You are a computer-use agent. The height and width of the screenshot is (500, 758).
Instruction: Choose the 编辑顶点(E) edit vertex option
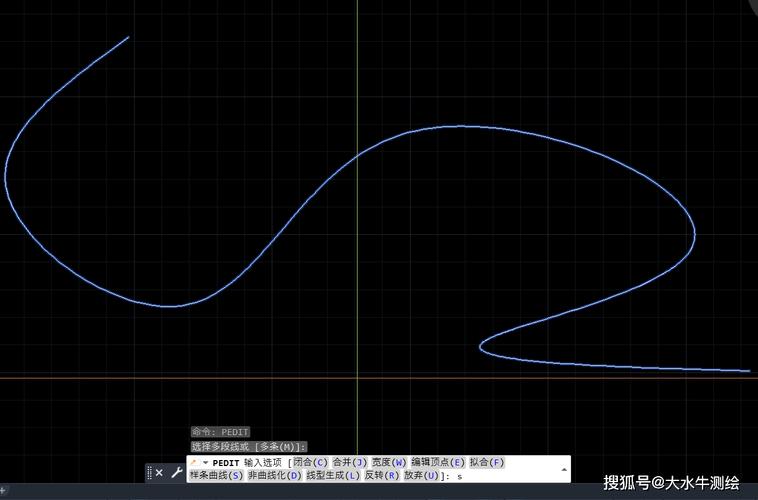pyautogui.click(x=438, y=462)
